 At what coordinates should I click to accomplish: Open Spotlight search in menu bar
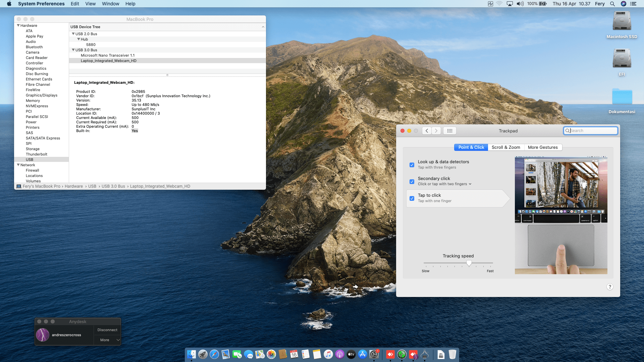612,4
